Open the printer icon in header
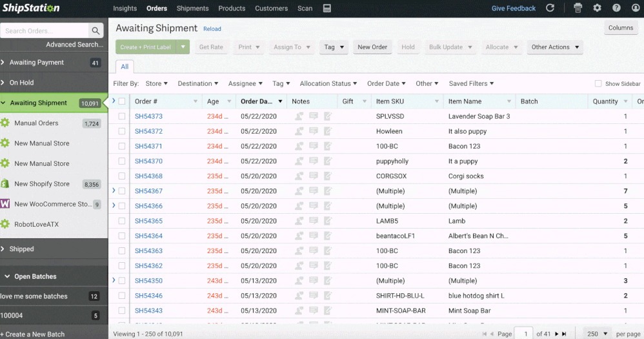The height and width of the screenshot is (339, 644). (x=578, y=8)
